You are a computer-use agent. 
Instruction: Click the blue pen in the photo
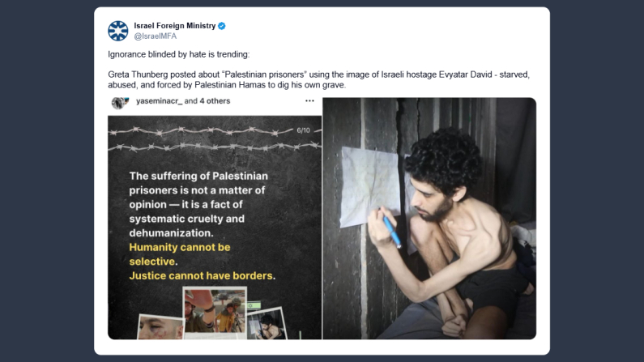click(392, 232)
